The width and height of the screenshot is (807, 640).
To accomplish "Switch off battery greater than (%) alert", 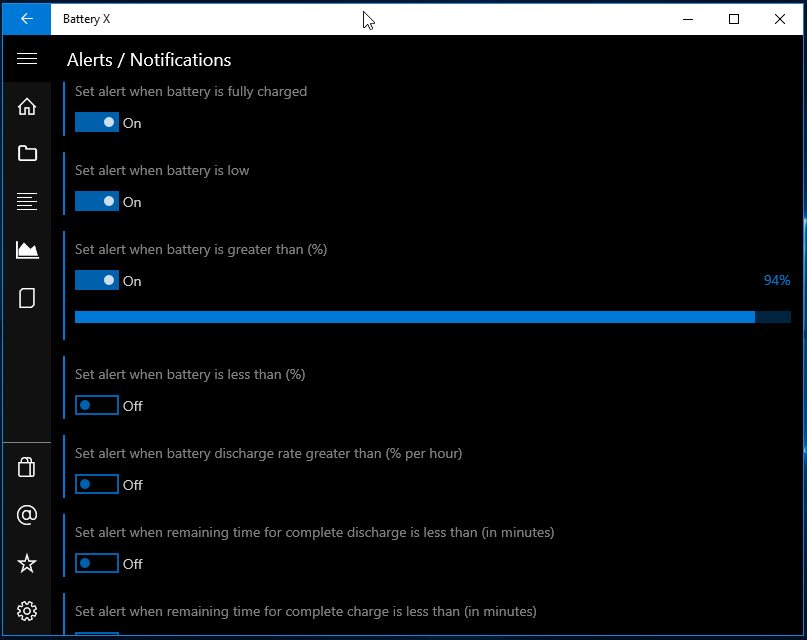I will pyautogui.click(x=97, y=280).
